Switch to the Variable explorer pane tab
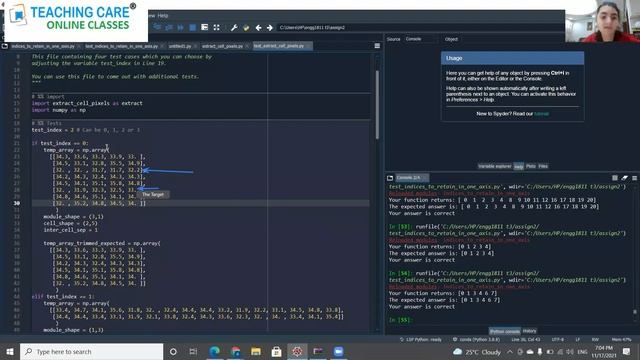640x360 pixels. coord(494,166)
